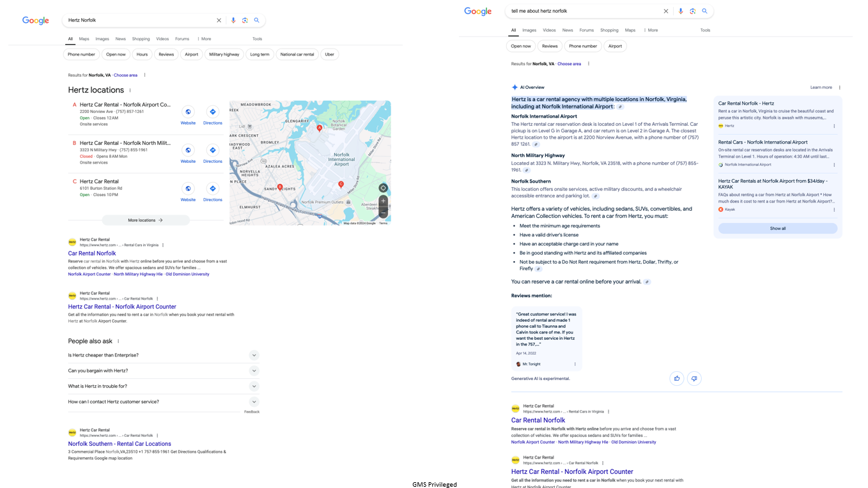Viewport: 868px width, 488px height.
Task: Open Tools on the AI Overview page
Action: pos(705,30)
